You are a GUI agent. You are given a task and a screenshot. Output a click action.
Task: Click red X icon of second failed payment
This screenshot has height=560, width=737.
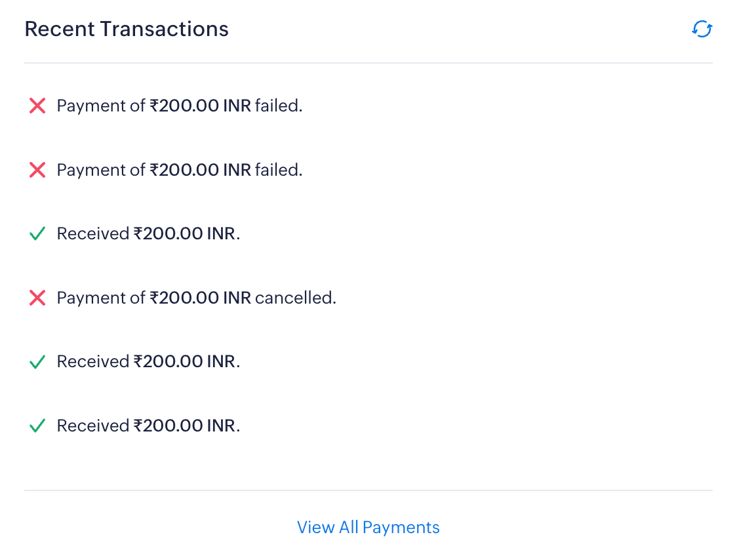point(37,170)
